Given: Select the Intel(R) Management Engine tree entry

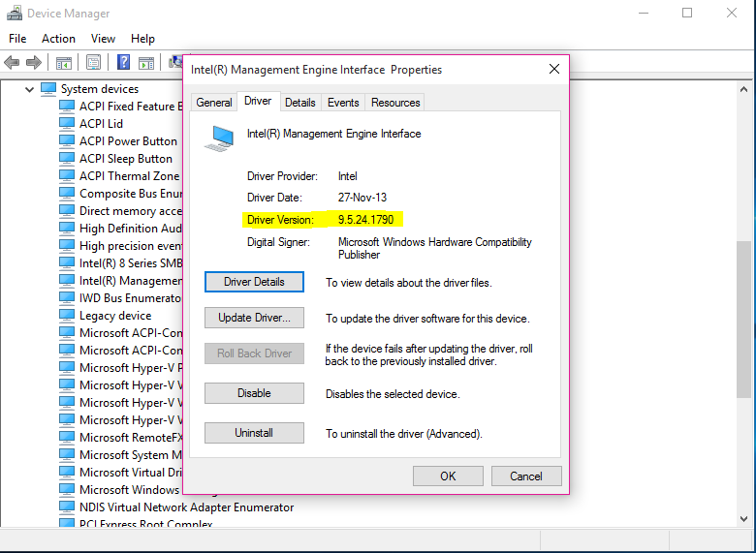Looking at the screenshot, I should (130, 280).
